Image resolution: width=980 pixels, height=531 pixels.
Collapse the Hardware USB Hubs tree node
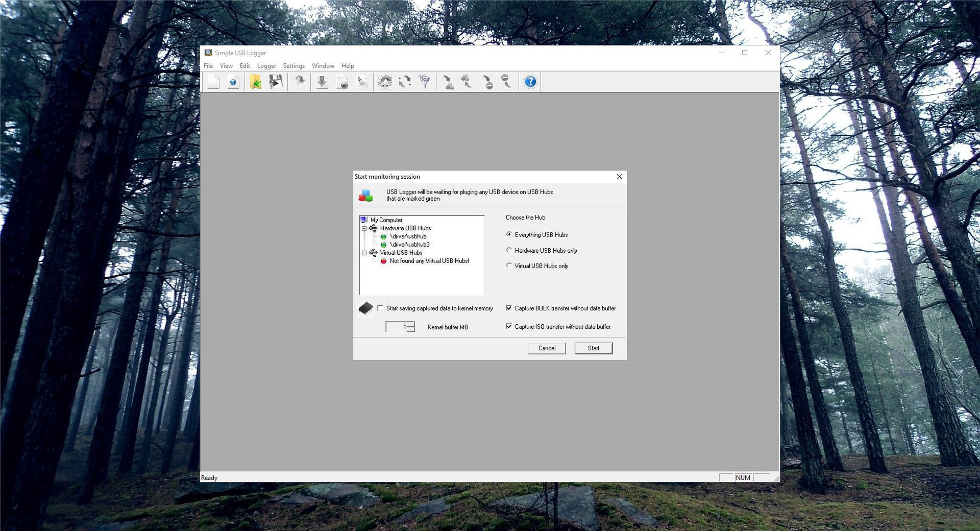click(x=363, y=228)
